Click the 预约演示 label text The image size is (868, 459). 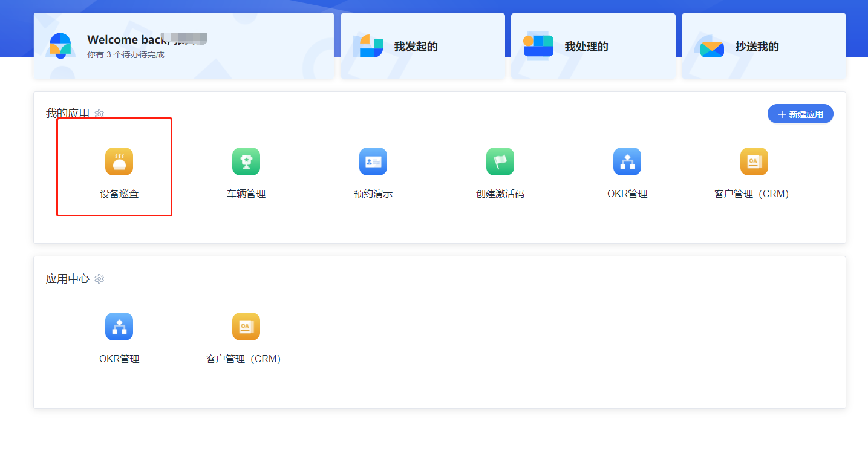coord(373,194)
